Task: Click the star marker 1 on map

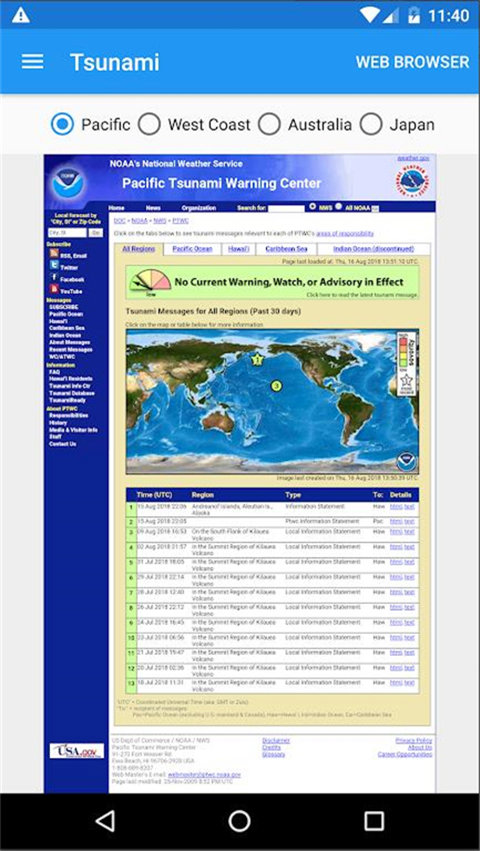Action: pos(257,358)
